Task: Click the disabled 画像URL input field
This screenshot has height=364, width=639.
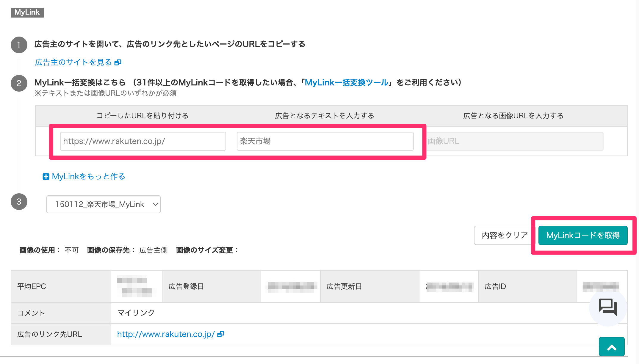Action: (x=515, y=141)
